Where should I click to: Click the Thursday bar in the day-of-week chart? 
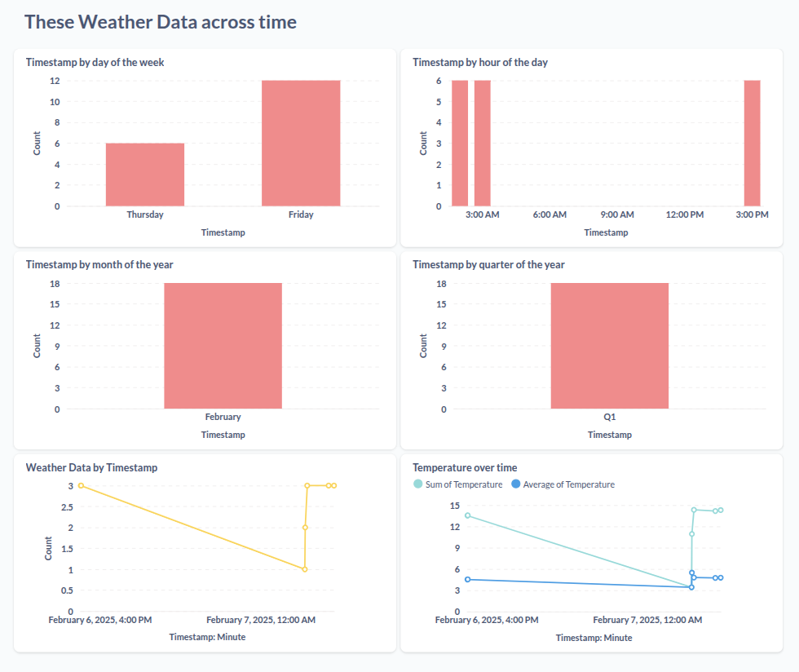(145, 175)
